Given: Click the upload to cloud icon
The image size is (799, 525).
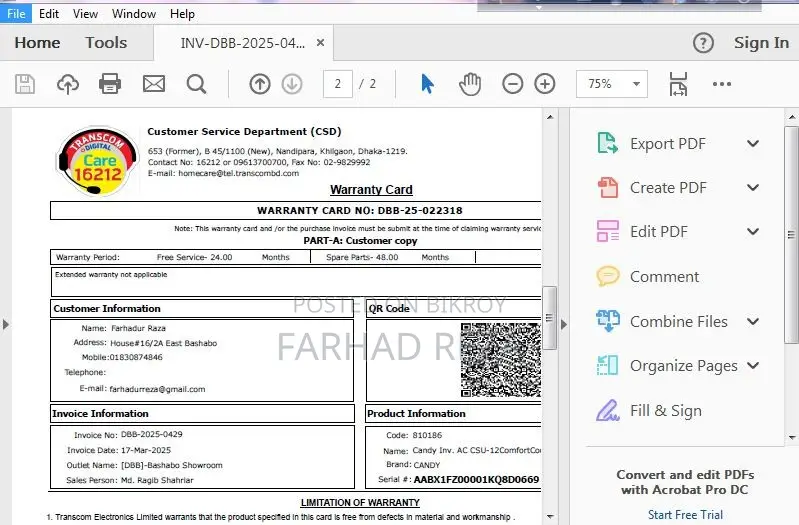Looking at the screenshot, I should point(68,84).
